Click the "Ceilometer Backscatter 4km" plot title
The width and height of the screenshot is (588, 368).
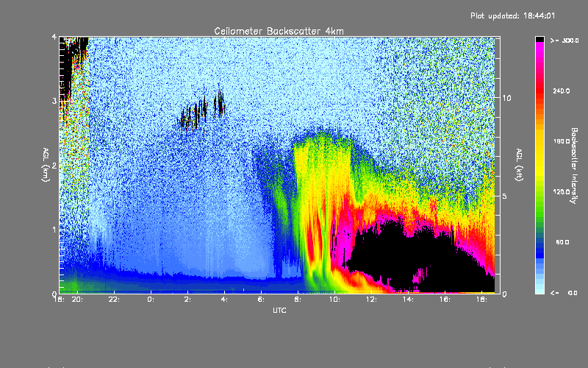(279, 30)
